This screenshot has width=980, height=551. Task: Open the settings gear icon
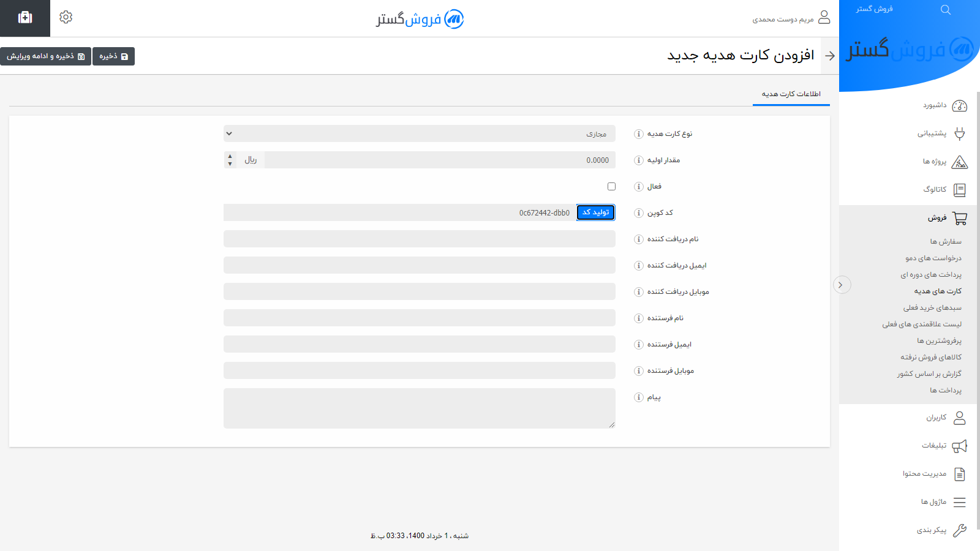pos(66,17)
